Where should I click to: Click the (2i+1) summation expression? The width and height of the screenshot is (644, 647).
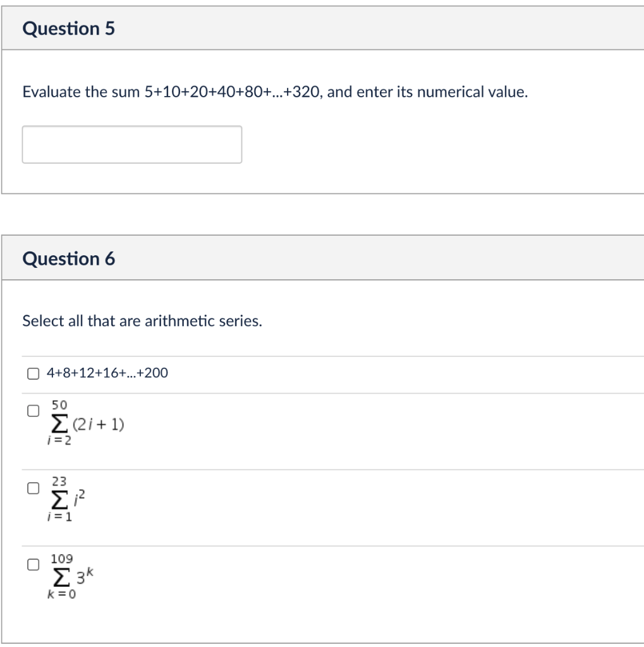click(x=85, y=423)
